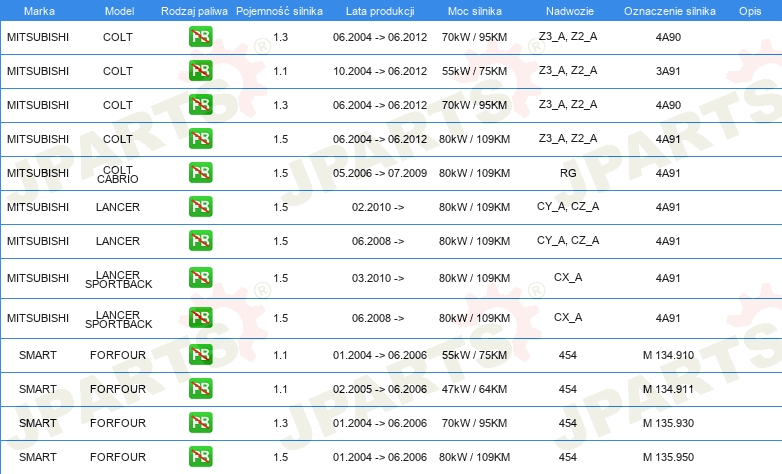This screenshot has width=782, height=474.
Task: Click LANCER SPORTBACK in the 03.2010 row
Action: coord(118,279)
